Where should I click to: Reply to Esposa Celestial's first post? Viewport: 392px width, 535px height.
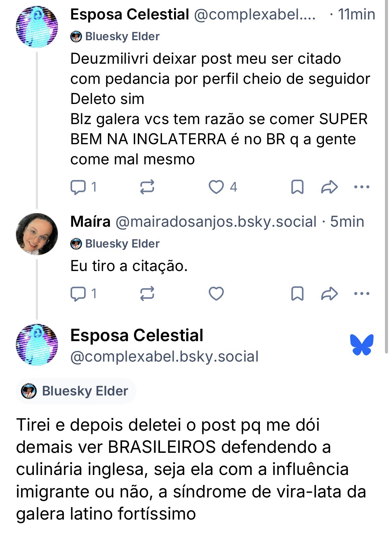coord(78,187)
